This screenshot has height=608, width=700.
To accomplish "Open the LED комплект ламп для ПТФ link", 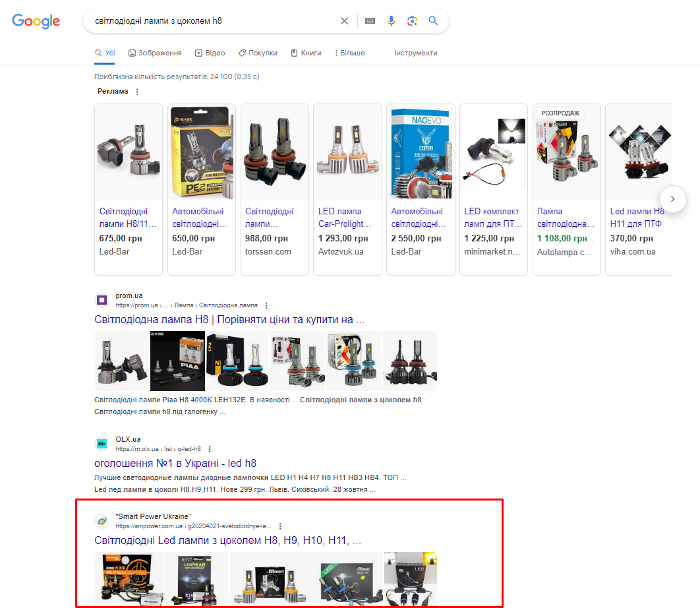I will click(x=492, y=218).
